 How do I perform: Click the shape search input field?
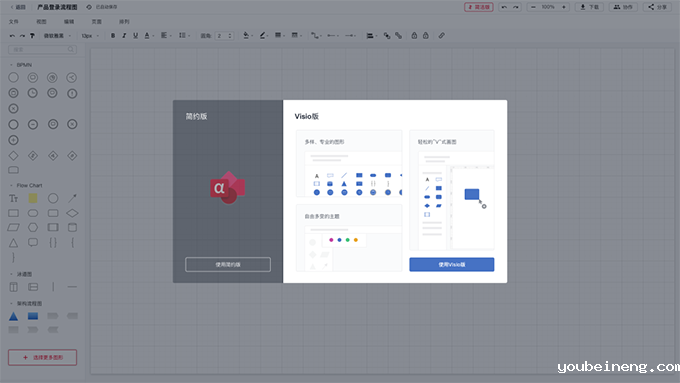(x=42, y=49)
